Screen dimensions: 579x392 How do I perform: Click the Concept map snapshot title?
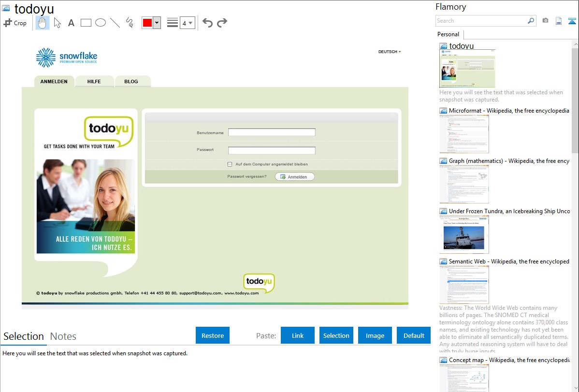click(x=509, y=360)
